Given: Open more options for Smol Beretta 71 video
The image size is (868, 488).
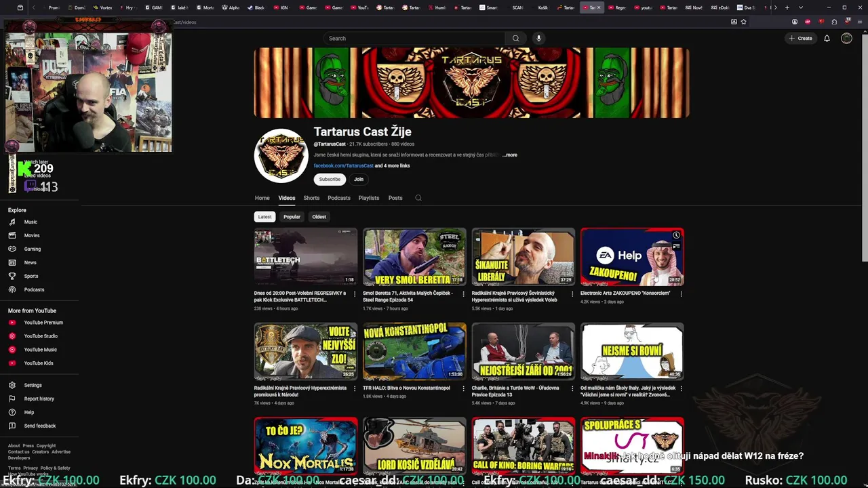Looking at the screenshot, I should pos(463,294).
